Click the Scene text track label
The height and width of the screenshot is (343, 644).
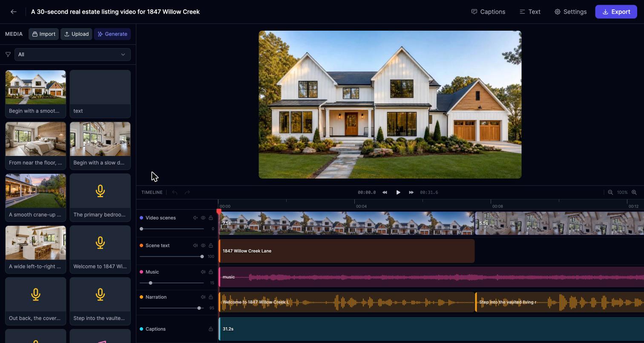click(158, 245)
